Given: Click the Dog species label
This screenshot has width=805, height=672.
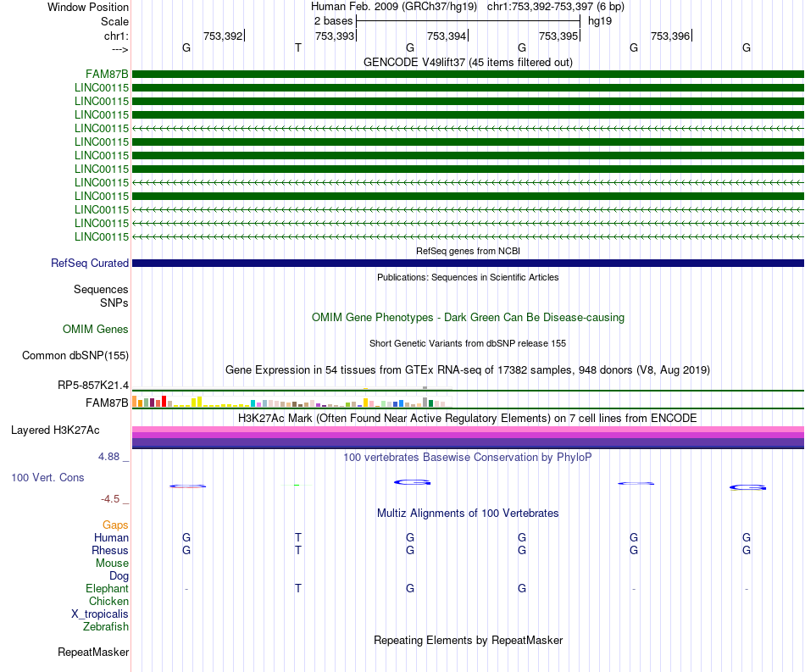Looking at the screenshot, I should click(119, 576).
